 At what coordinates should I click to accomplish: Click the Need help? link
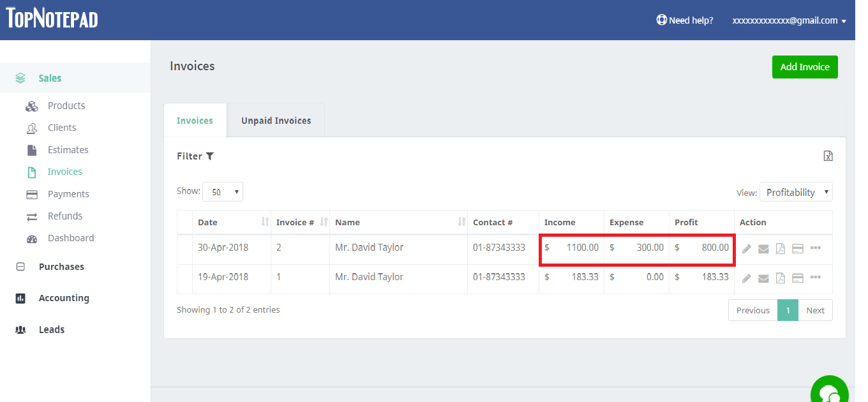point(691,20)
